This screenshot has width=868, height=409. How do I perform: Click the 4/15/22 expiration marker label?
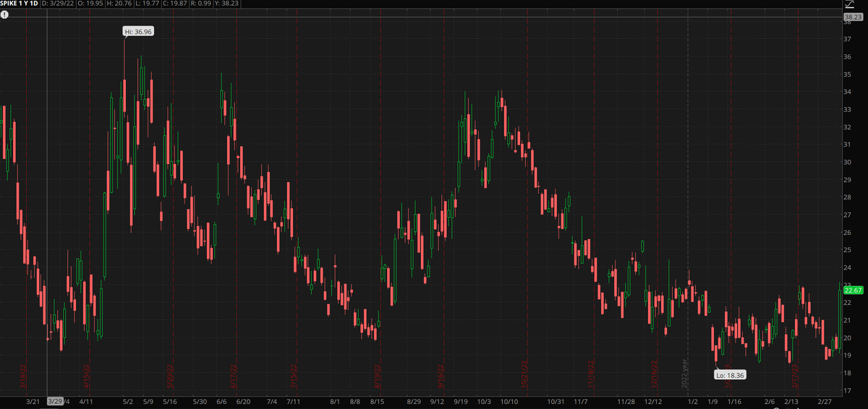pyautogui.click(x=86, y=377)
